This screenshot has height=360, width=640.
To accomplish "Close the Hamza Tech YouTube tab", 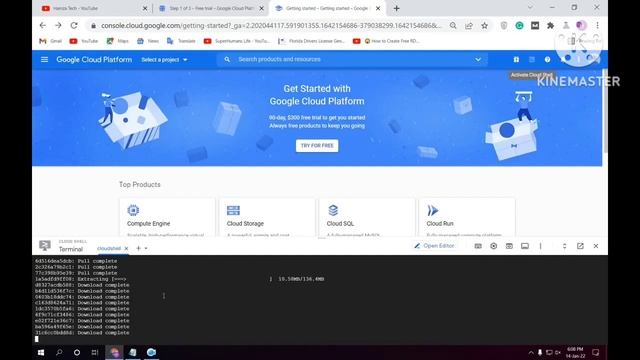I will (145, 8).
